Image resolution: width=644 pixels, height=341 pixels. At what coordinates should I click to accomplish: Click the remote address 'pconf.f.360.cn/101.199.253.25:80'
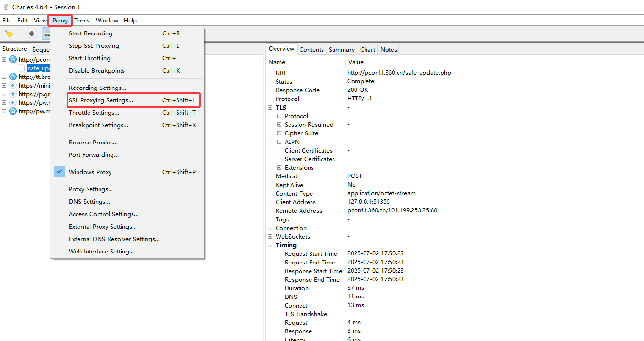tap(392, 211)
